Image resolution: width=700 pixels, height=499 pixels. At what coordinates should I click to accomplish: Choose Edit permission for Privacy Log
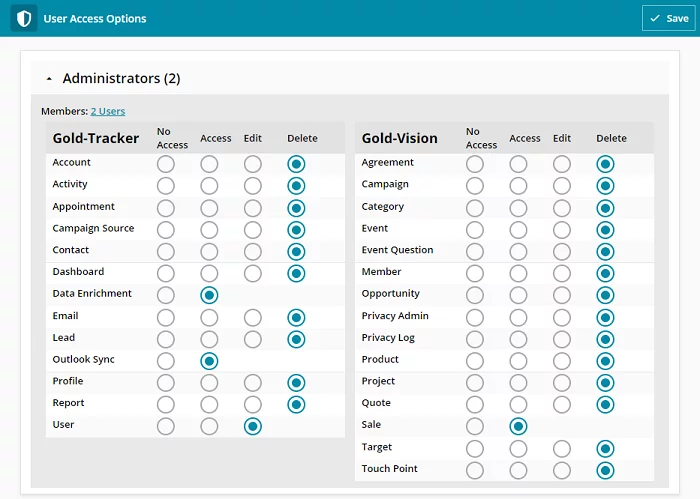point(562,339)
